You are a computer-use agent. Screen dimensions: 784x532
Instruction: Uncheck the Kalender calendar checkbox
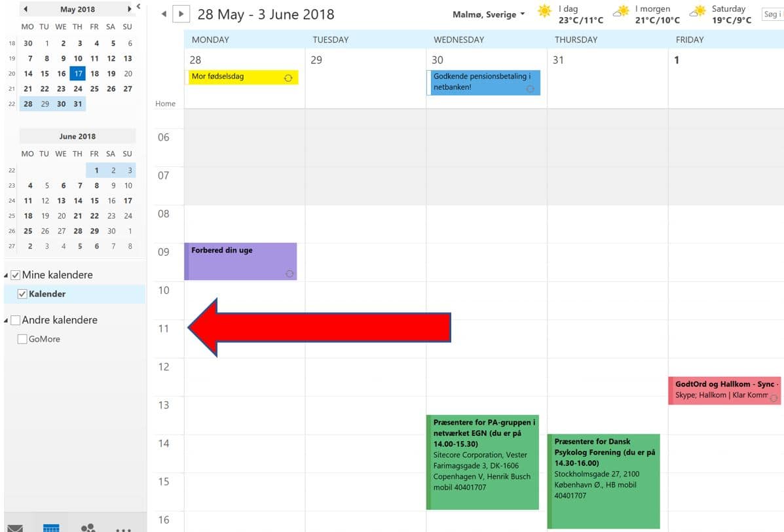pos(22,294)
